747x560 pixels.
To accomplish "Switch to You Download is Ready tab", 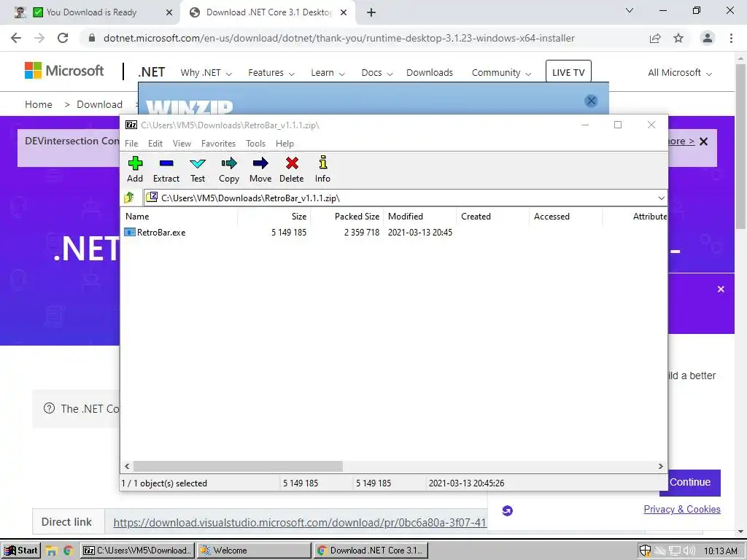I will tap(91, 12).
